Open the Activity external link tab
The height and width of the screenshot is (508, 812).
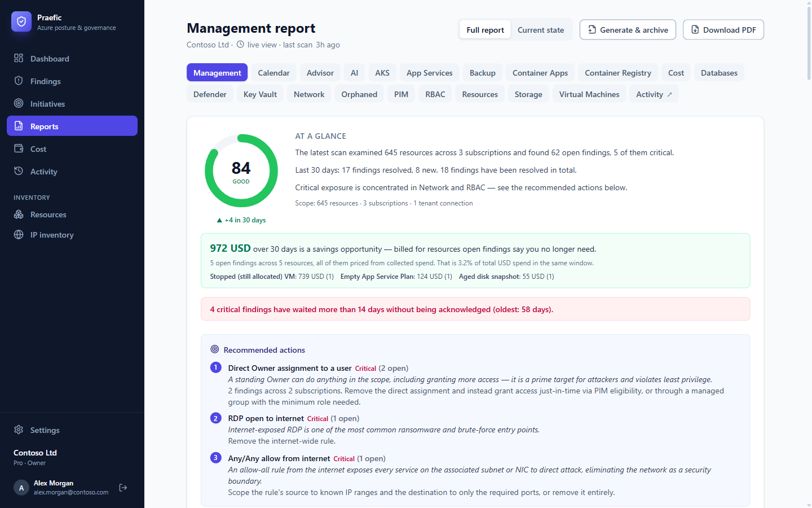point(654,94)
